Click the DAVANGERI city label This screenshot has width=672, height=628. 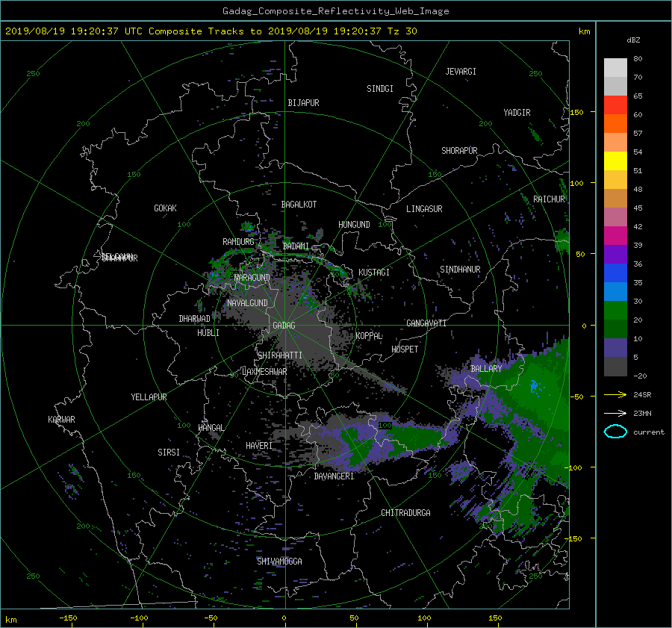334,476
